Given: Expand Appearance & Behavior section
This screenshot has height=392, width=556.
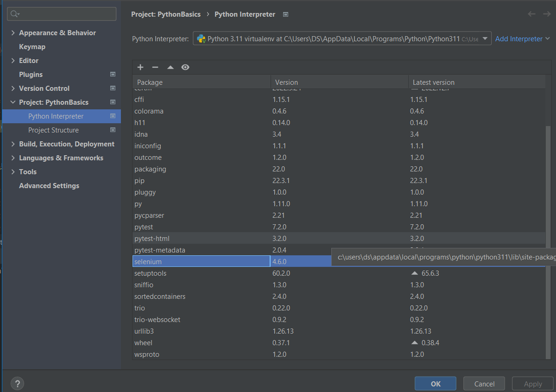Looking at the screenshot, I should click(13, 33).
